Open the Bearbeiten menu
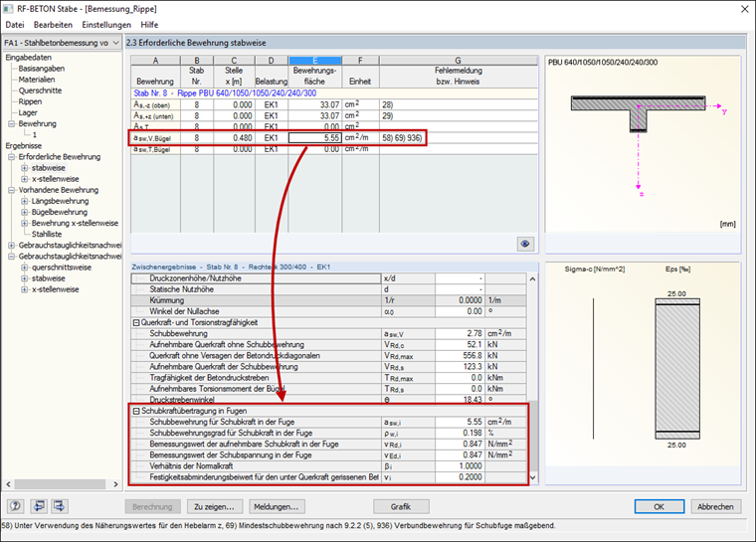This screenshot has width=756, height=542. pos(53,25)
